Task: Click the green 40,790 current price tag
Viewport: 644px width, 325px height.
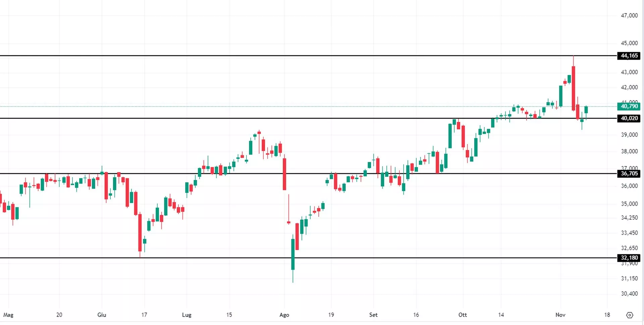Action: pyautogui.click(x=629, y=107)
